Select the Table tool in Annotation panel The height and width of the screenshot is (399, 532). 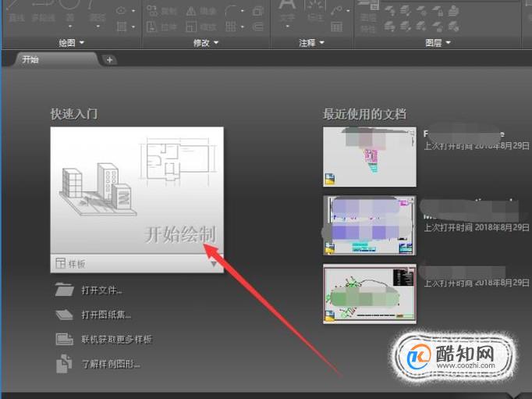(336, 27)
